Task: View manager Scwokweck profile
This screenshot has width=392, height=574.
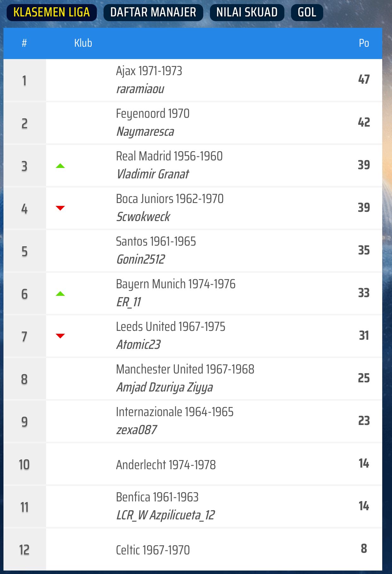Action: pyautogui.click(x=143, y=217)
